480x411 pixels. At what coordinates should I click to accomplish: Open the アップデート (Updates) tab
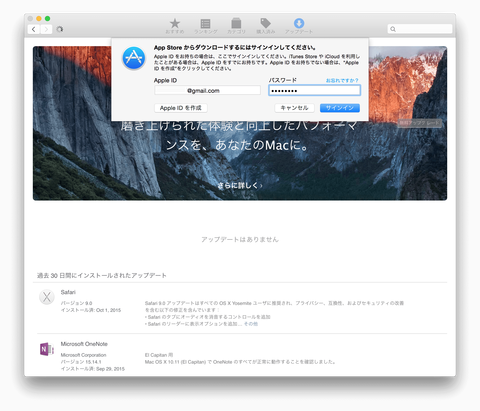(x=299, y=26)
